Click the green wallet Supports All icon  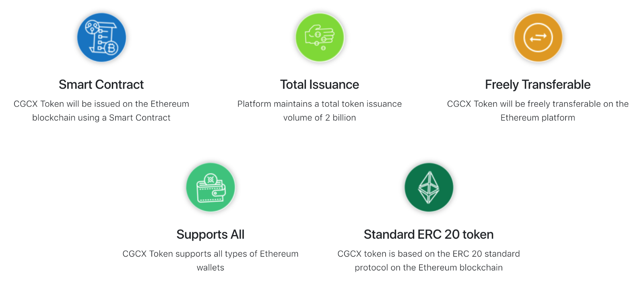(x=211, y=187)
